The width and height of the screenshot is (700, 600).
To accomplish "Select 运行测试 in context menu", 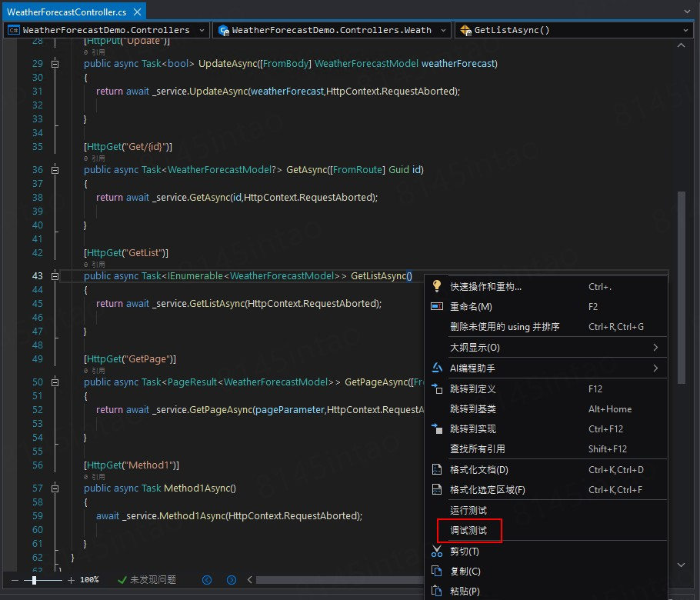I will click(x=546, y=510).
